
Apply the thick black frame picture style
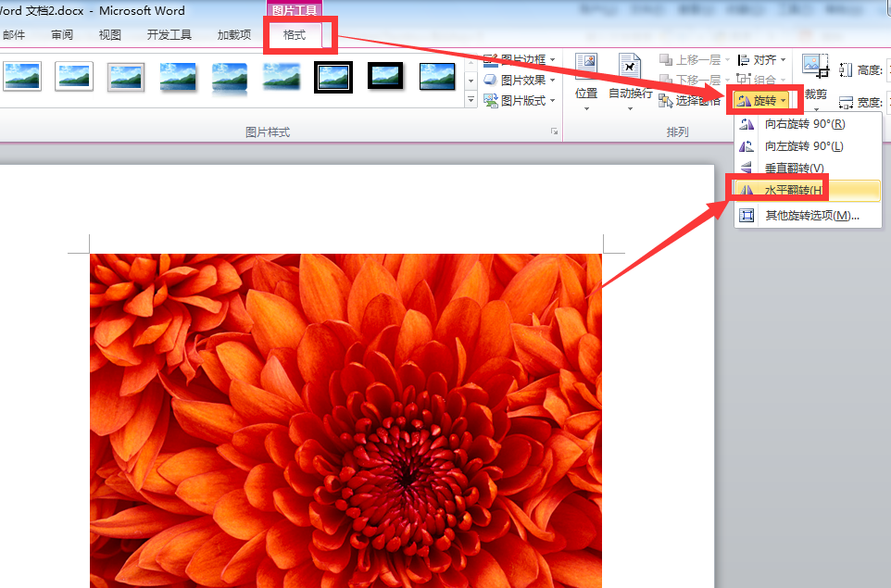(x=385, y=77)
